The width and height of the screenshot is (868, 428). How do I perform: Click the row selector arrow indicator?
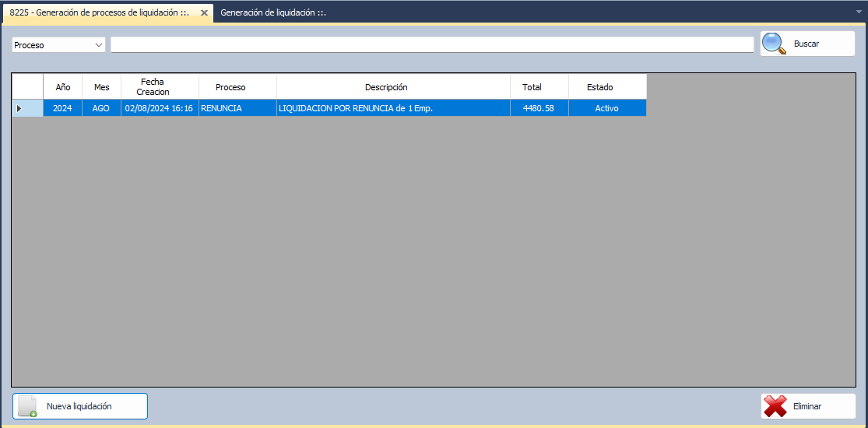[19, 108]
